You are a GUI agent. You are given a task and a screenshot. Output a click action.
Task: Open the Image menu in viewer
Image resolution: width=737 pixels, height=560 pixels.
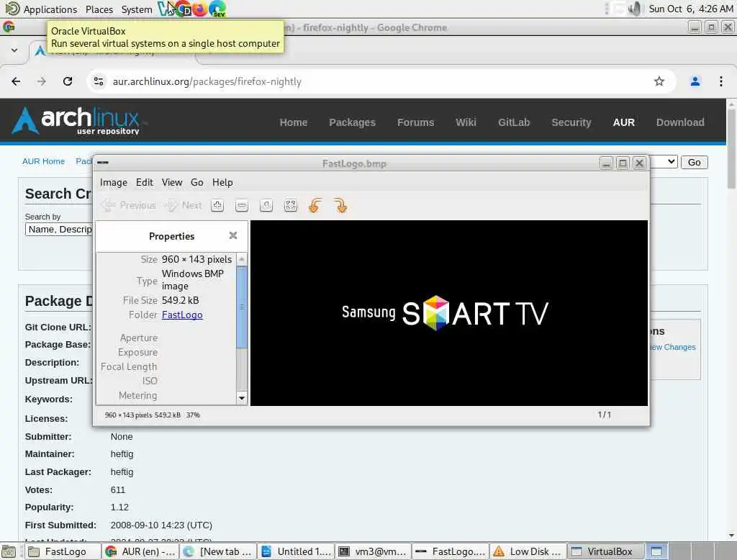[x=113, y=182]
